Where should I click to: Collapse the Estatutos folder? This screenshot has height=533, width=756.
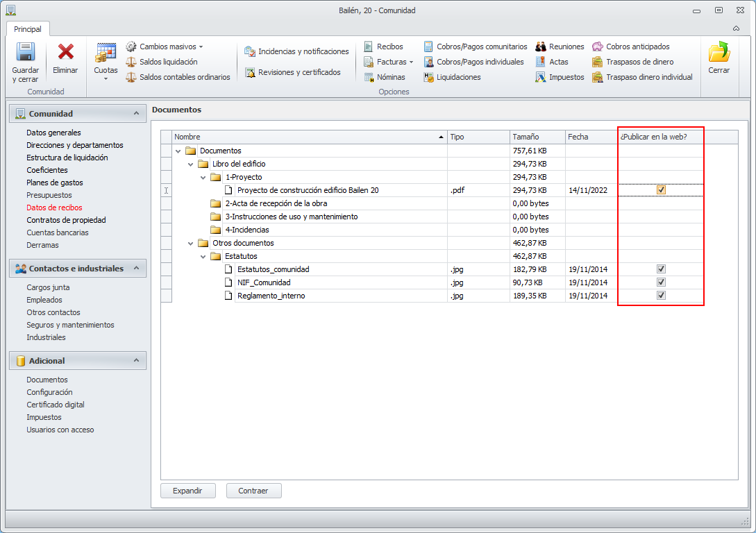pyautogui.click(x=203, y=256)
